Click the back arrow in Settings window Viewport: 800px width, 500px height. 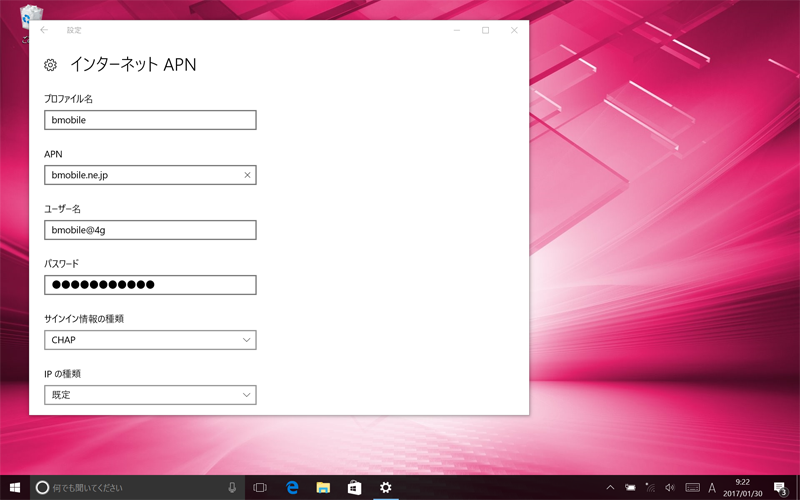click(44, 30)
